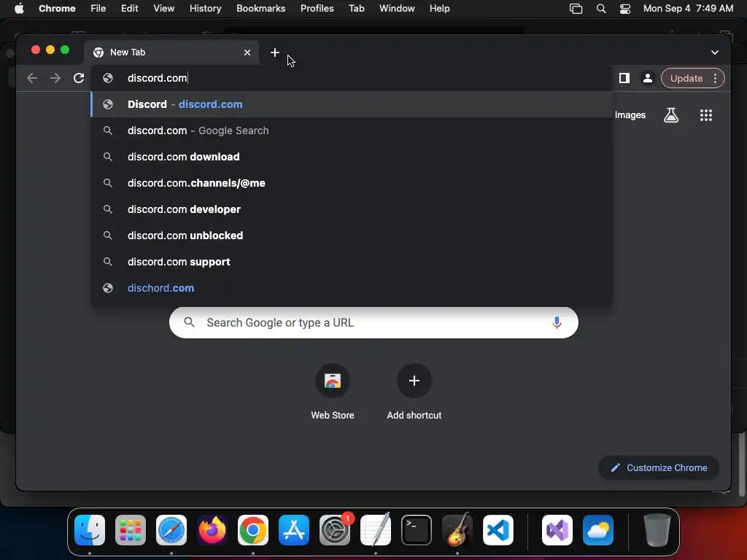Viewport: 747px width, 560px height.
Task: Open the Tab menu
Action: [x=356, y=9]
